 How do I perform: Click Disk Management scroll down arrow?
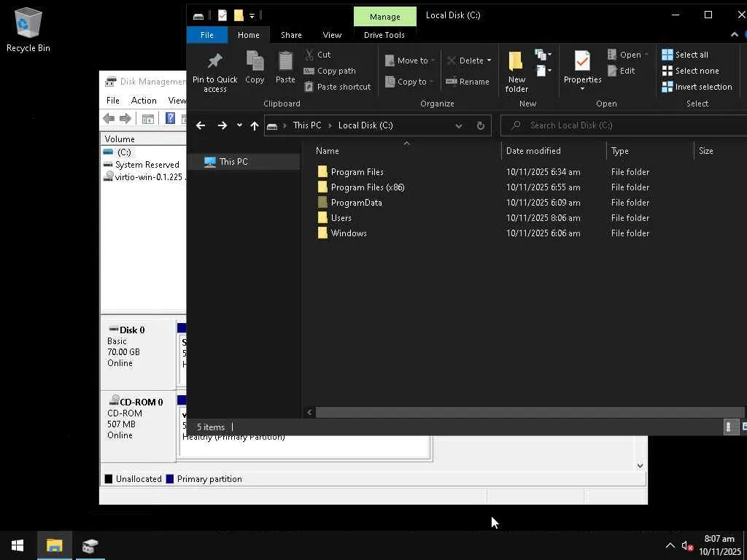pos(640,466)
